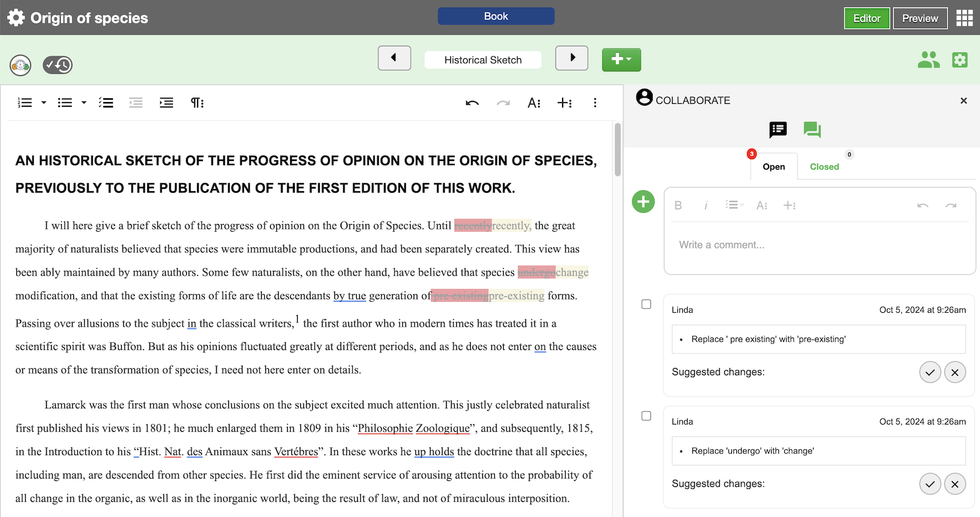Click the Write a comment field
The height and width of the screenshot is (517, 980).
tap(819, 245)
